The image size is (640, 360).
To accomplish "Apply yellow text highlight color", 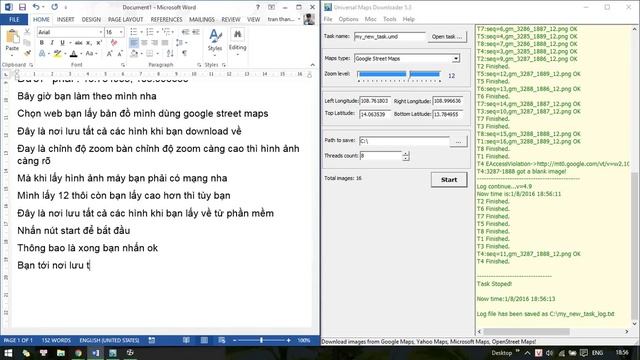I will coord(58,53).
